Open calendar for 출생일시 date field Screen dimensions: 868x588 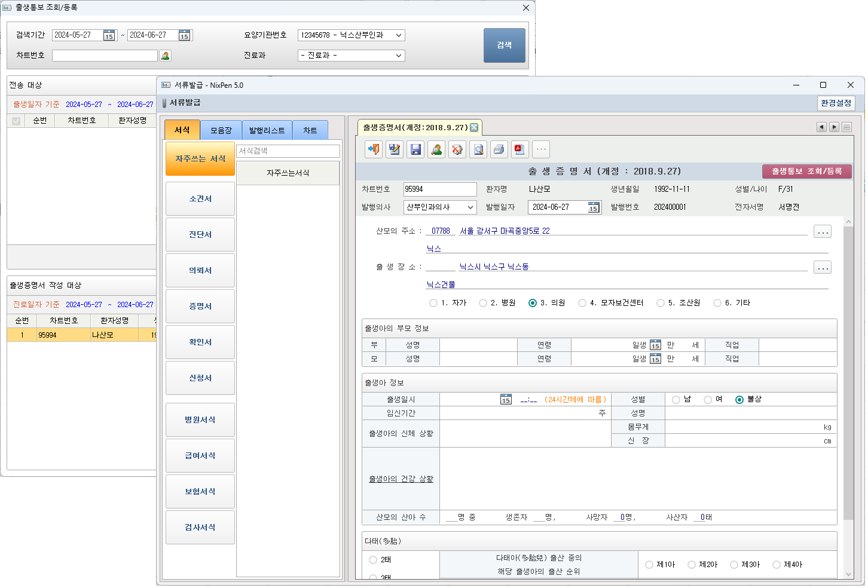[x=506, y=400]
